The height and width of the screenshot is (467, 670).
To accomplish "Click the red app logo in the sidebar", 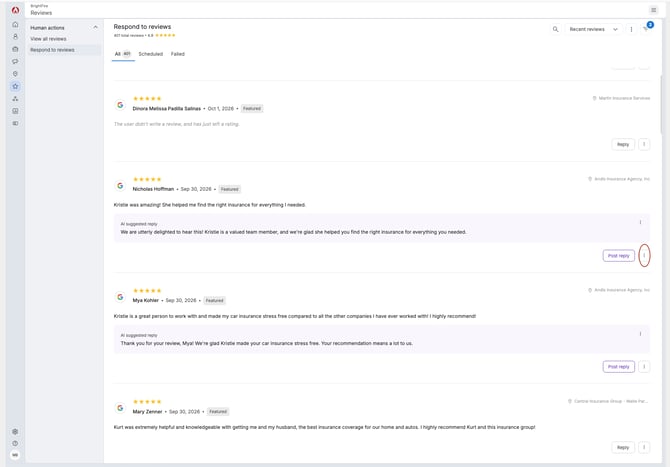I will tap(15, 10).
